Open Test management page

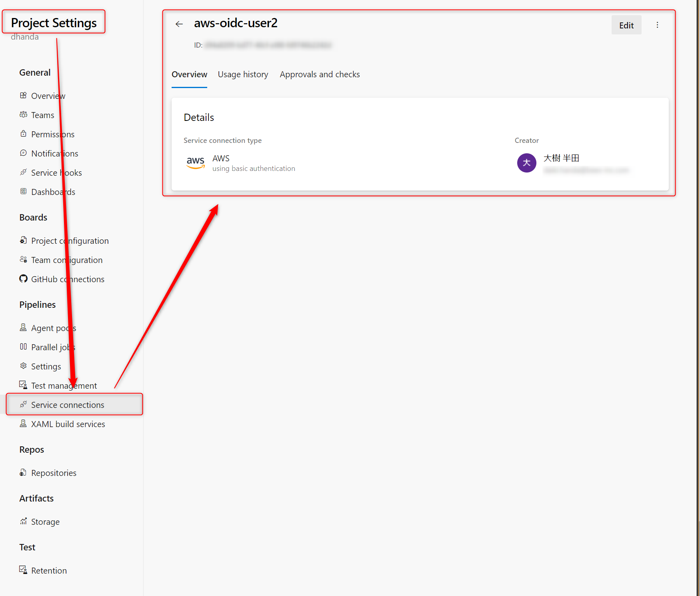pos(64,386)
